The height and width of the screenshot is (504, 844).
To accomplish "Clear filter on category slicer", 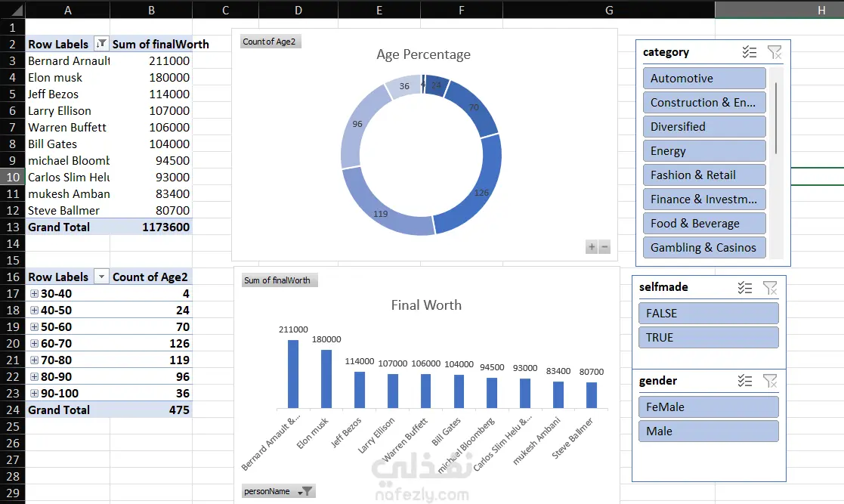I will click(x=774, y=52).
